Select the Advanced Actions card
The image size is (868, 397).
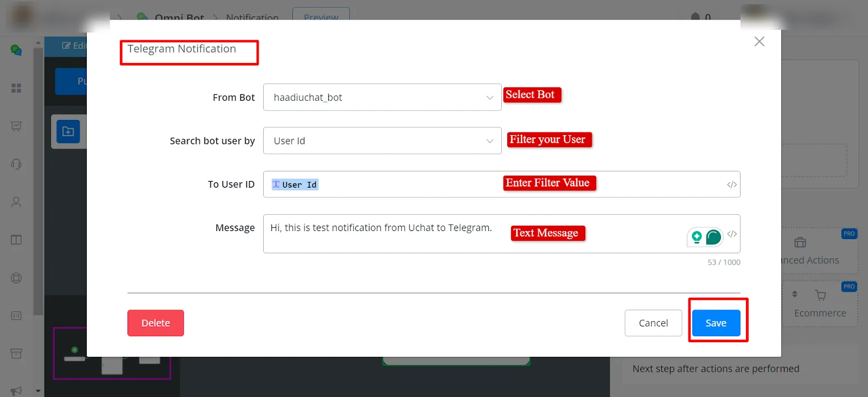click(819, 251)
